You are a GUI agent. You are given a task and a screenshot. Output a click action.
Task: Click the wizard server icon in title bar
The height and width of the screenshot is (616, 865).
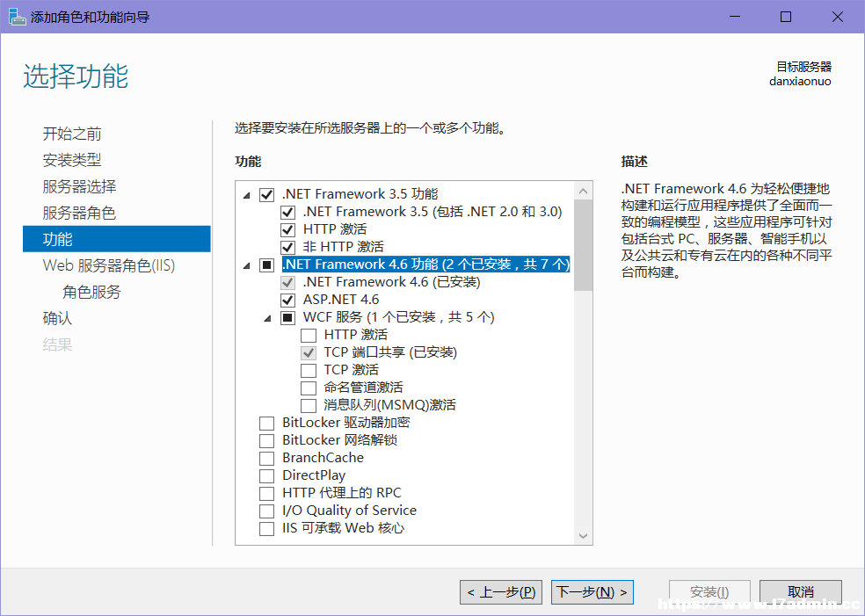(17, 17)
